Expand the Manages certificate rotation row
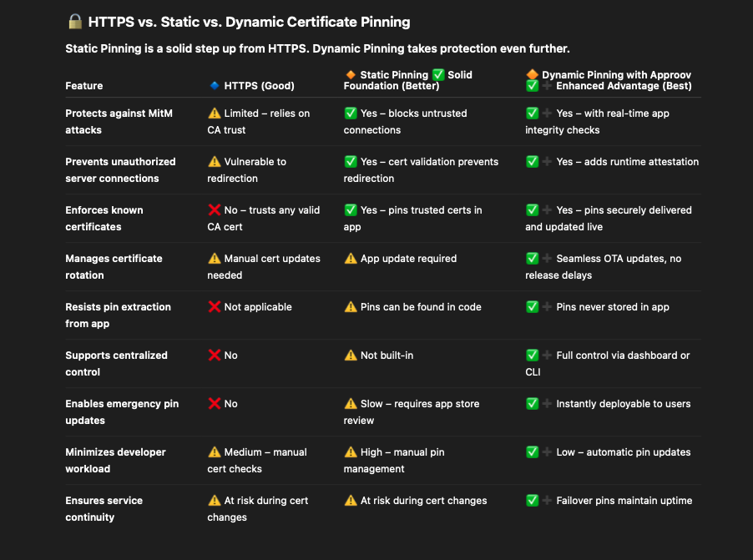The height and width of the screenshot is (560, 753). (114, 266)
